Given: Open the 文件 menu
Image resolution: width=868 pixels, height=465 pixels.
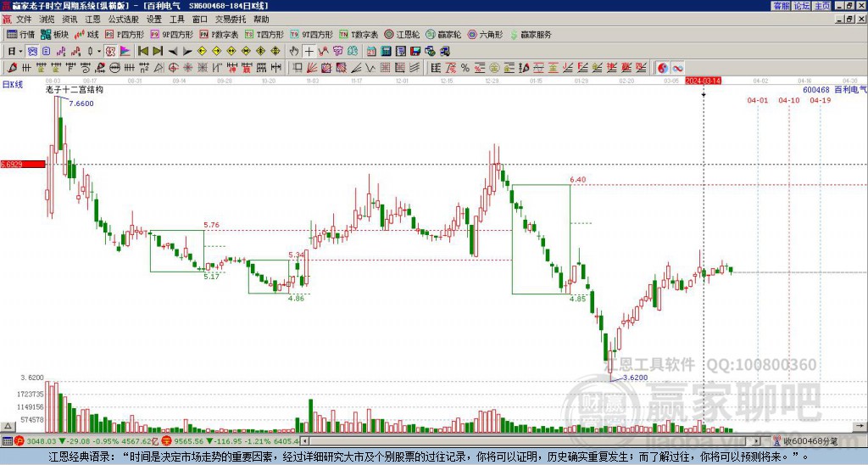Looking at the screenshot, I should [24, 20].
